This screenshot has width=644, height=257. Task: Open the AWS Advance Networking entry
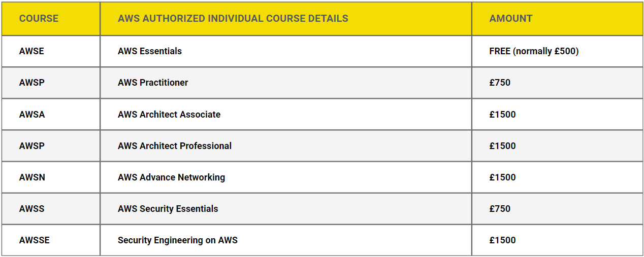171,177
